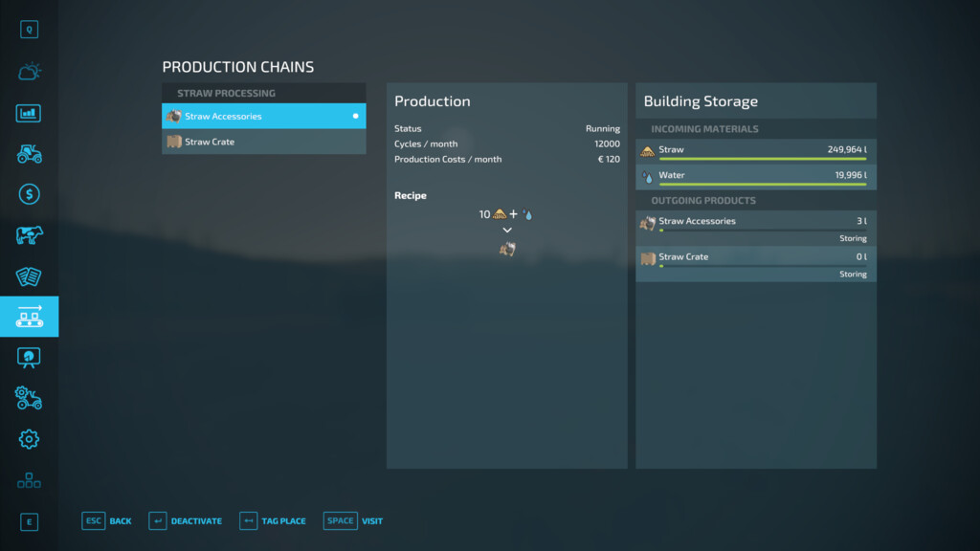The width and height of the screenshot is (980, 551).
Task: Open the gear settings page
Action: click(x=29, y=439)
